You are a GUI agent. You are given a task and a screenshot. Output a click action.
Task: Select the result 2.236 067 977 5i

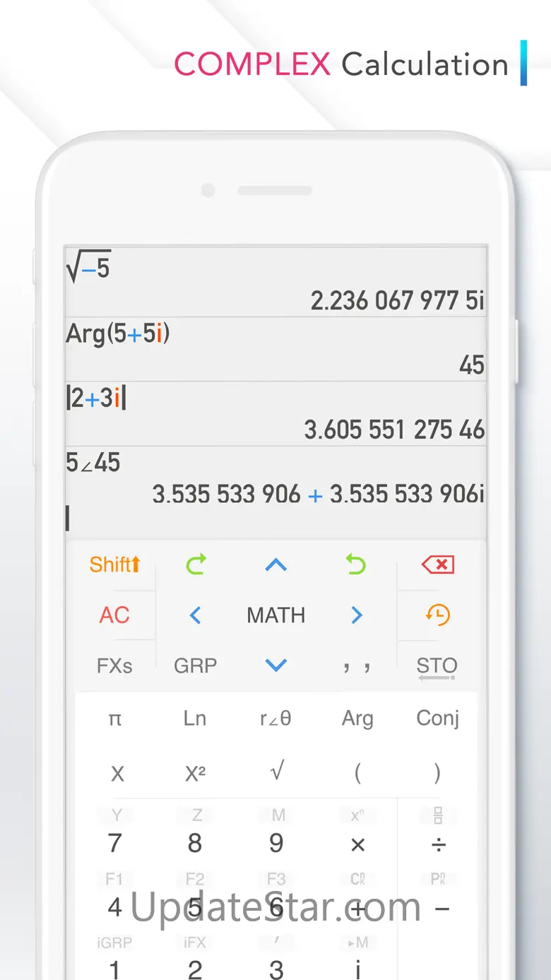(x=398, y=301)
